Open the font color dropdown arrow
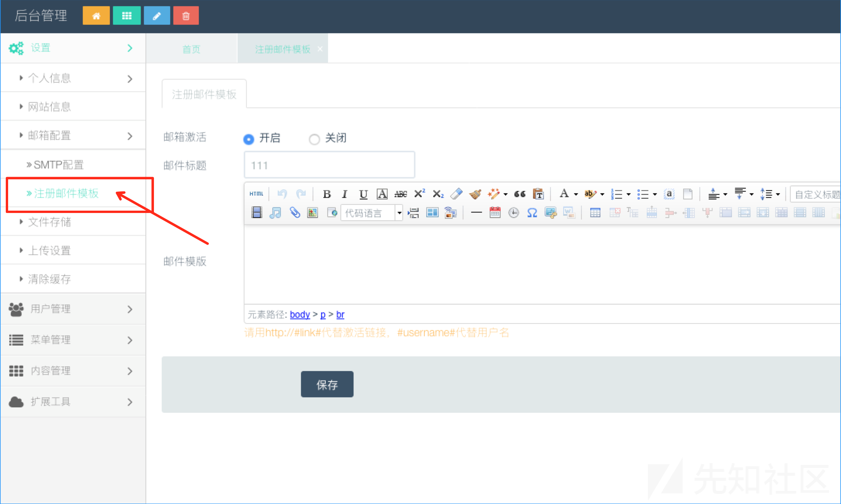The image size is (841, 504). [576, 194]
